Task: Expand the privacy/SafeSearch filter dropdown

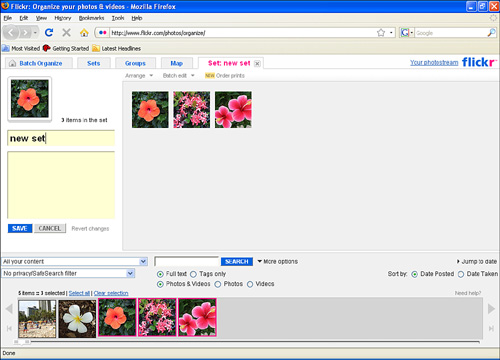Action: tap(68, 274)
